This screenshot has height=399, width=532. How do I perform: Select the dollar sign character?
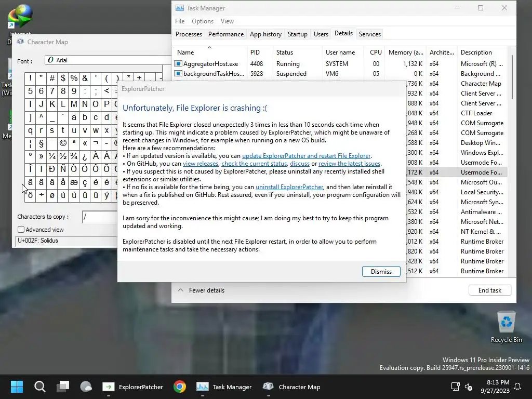(x=63, y=78)
